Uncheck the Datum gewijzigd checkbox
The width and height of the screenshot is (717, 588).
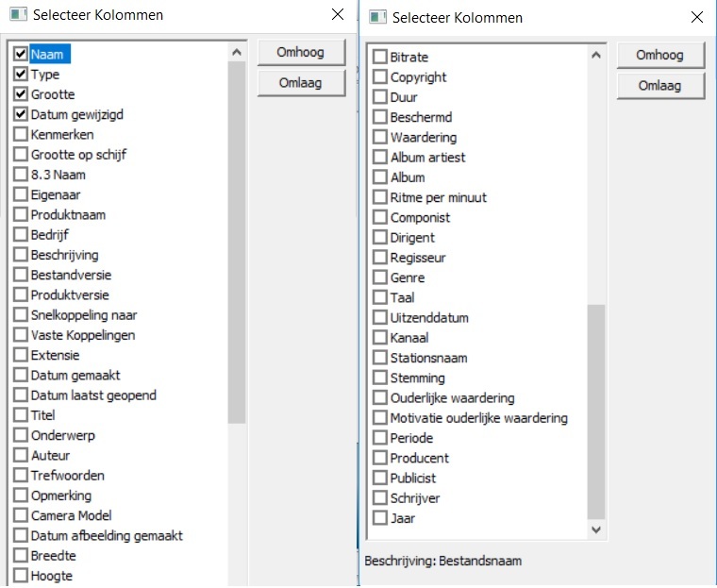coord(21,114)
